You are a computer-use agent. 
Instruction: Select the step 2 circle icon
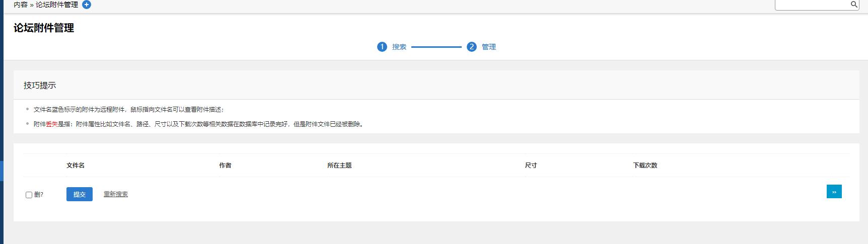pyautogui.click(x=471, y=47)
